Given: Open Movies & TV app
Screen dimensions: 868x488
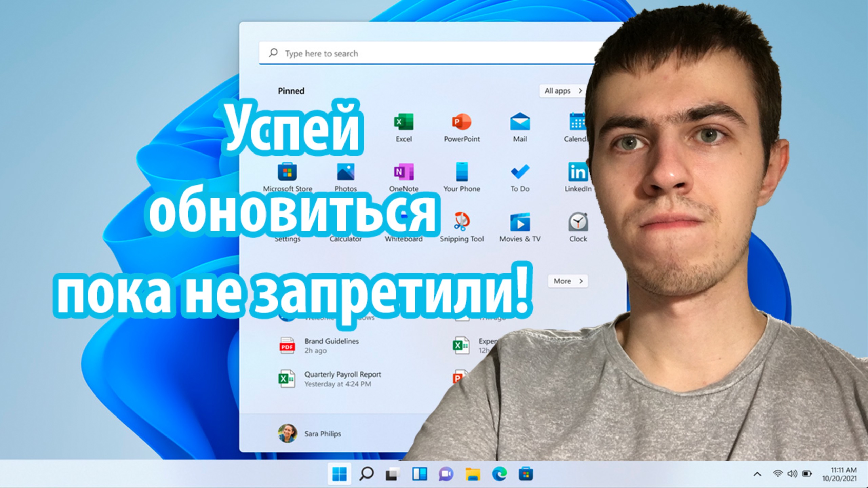Looking at the screenshot, I should (x=520, y=227).
